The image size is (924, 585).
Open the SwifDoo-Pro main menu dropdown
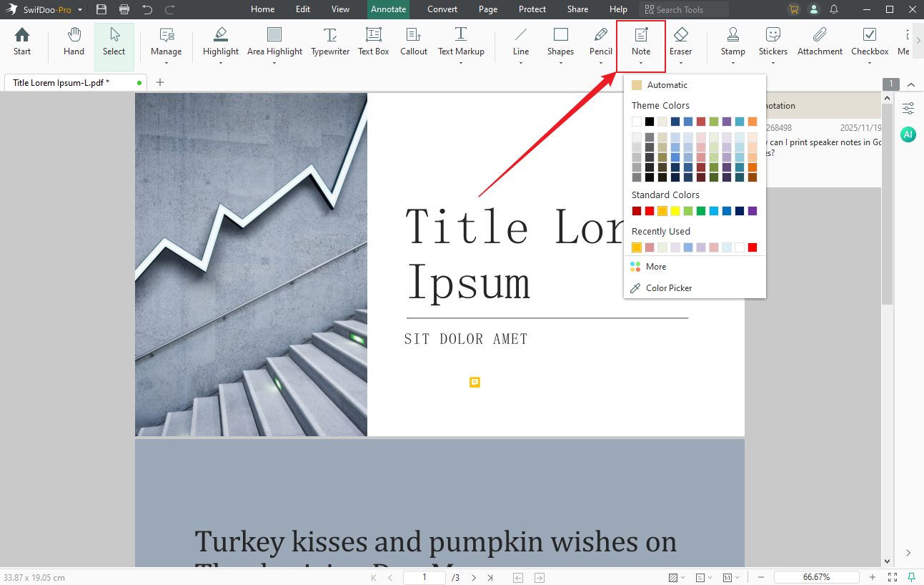(x=79, y=9)
